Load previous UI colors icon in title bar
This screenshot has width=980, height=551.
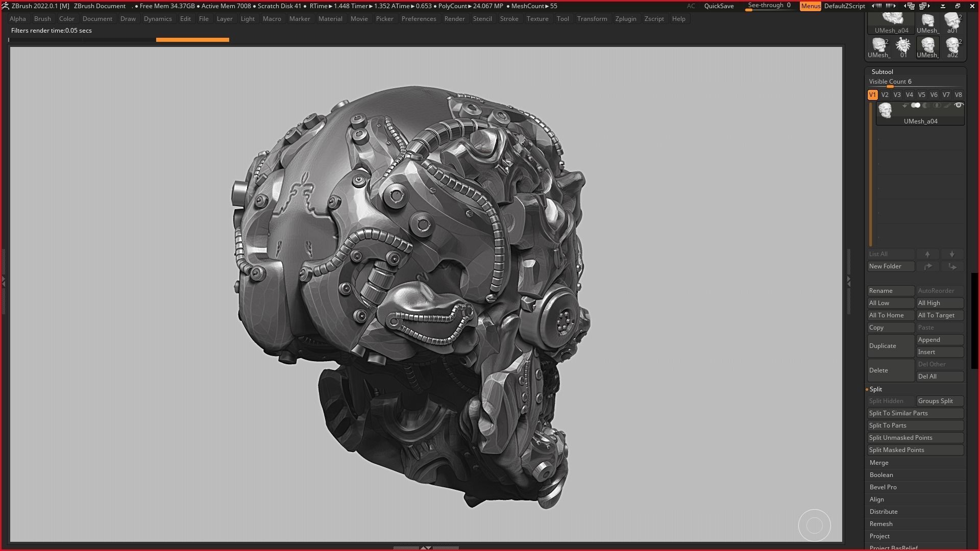point(877,6)
